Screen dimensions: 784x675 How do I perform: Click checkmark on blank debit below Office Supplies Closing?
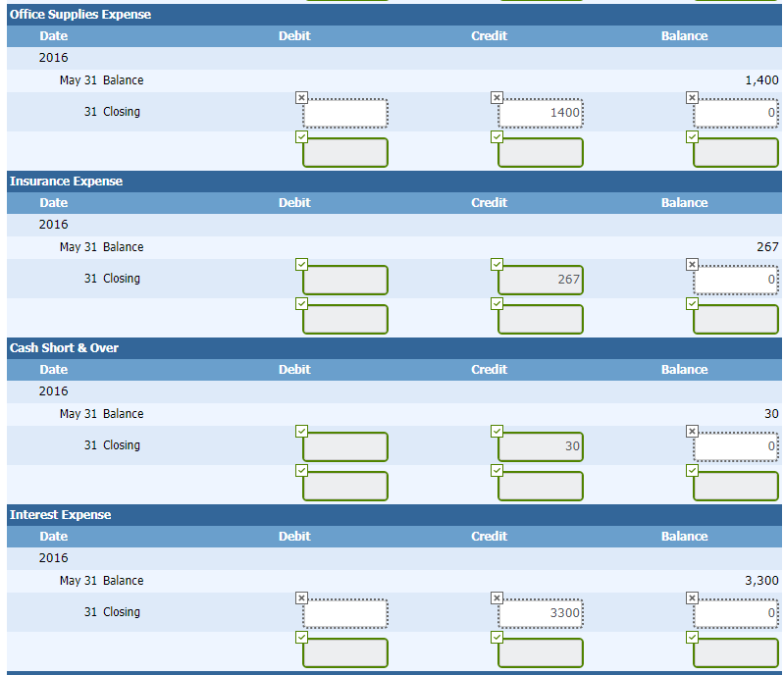tap(301, 137)
